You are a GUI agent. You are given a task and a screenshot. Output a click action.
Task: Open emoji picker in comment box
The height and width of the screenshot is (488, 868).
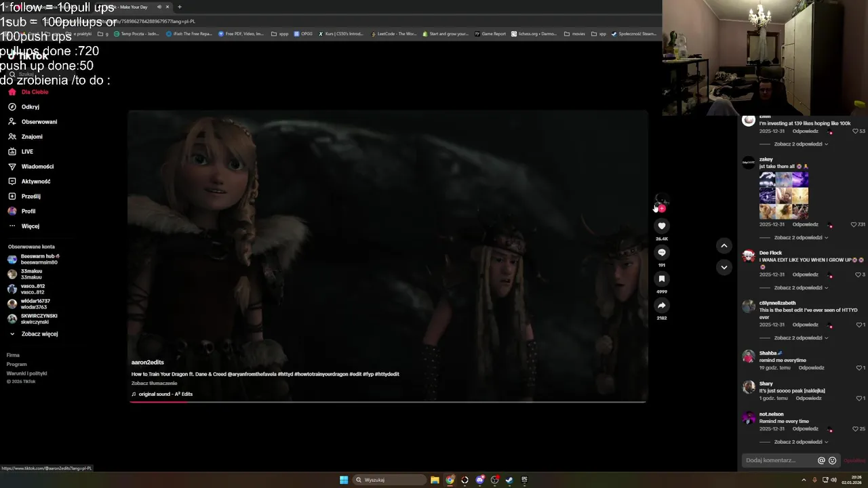[833, 461]
